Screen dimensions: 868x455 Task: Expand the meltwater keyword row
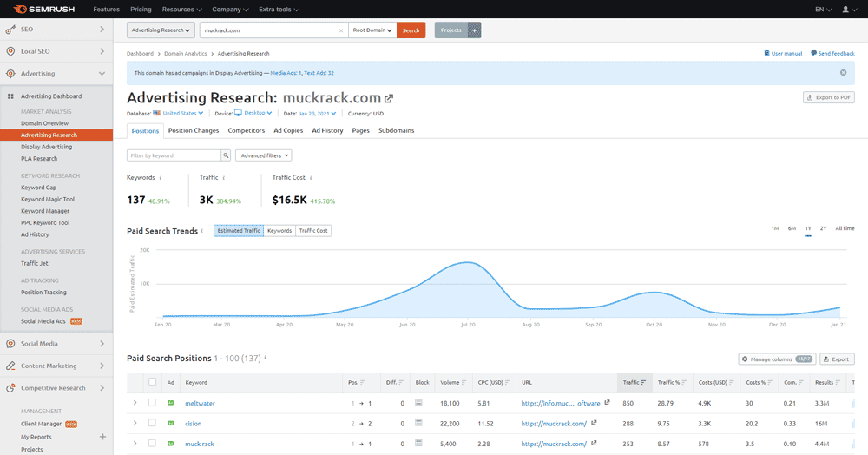pos(135,402)
